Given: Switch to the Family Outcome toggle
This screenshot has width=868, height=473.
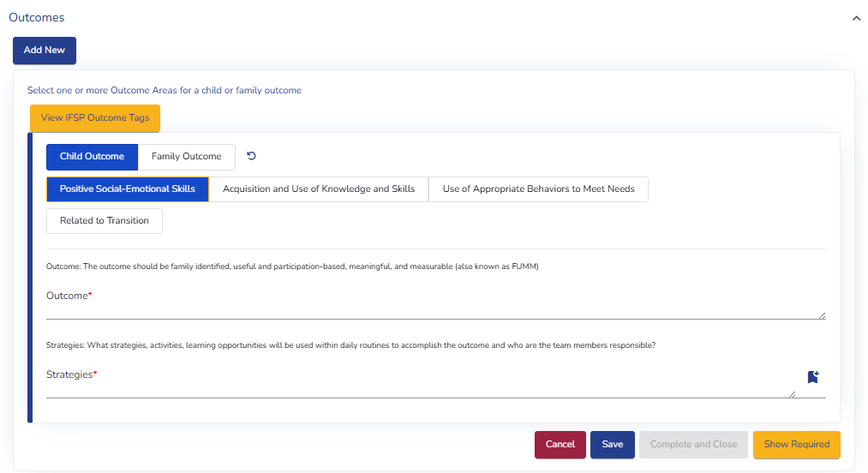Looking at the screenshot, I should point(186,157).
